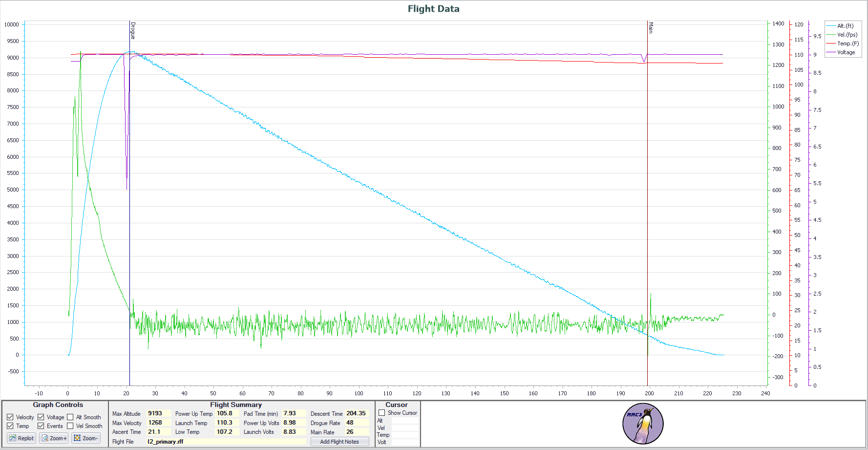Click the Flight Summary panel heading
This screenshot has width=868, height=450.
(x=236, y=405)
